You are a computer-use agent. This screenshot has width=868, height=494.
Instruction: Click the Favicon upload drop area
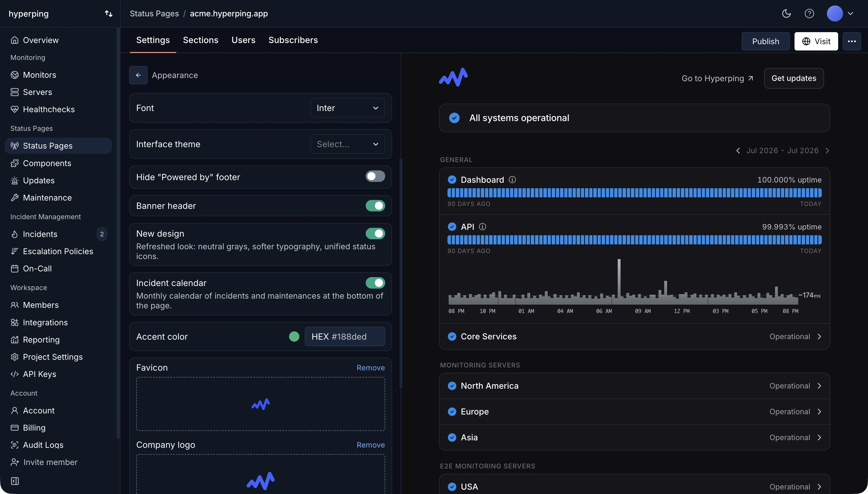[x=261, y=404]
